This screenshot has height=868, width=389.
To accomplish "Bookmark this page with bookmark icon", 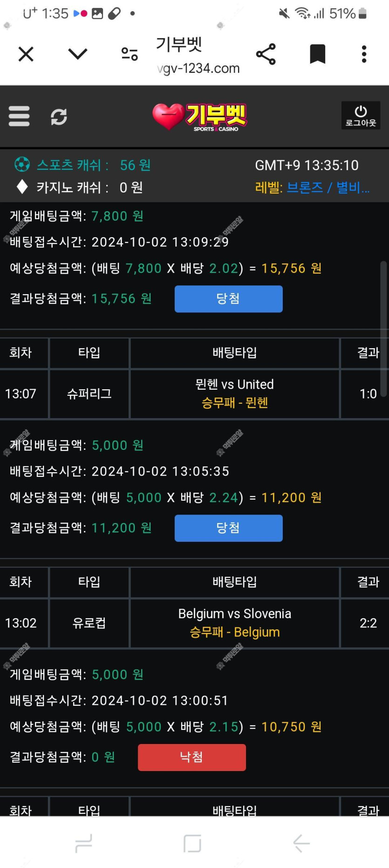I will tap(318, 54).
